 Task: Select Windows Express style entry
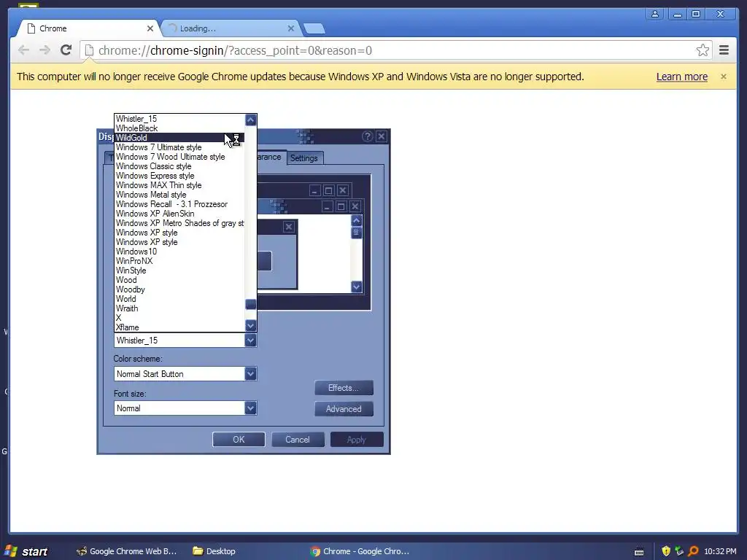click(x=179, y=176)
